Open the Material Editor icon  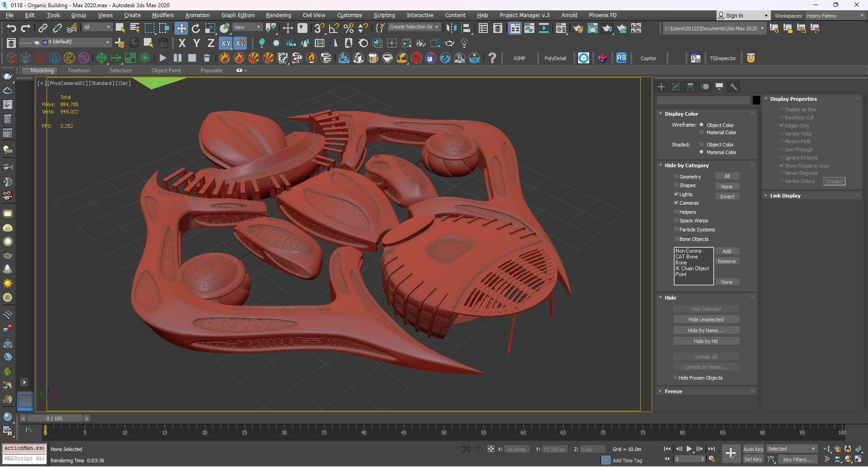coord(561,28)
